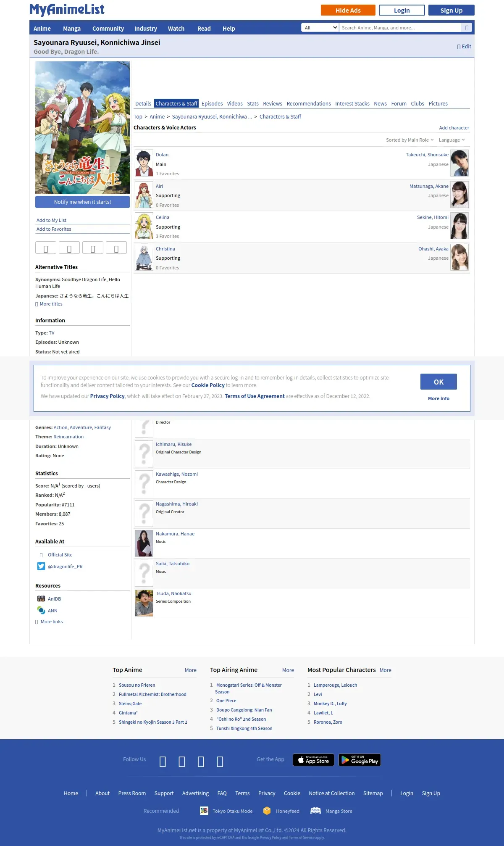Click More beside Top Airing Anime

point(288,670)
